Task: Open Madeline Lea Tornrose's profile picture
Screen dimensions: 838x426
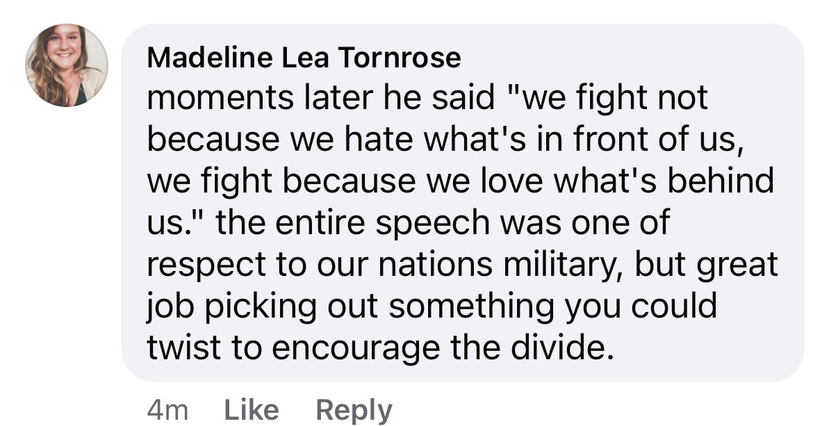Action: [67, 65]
